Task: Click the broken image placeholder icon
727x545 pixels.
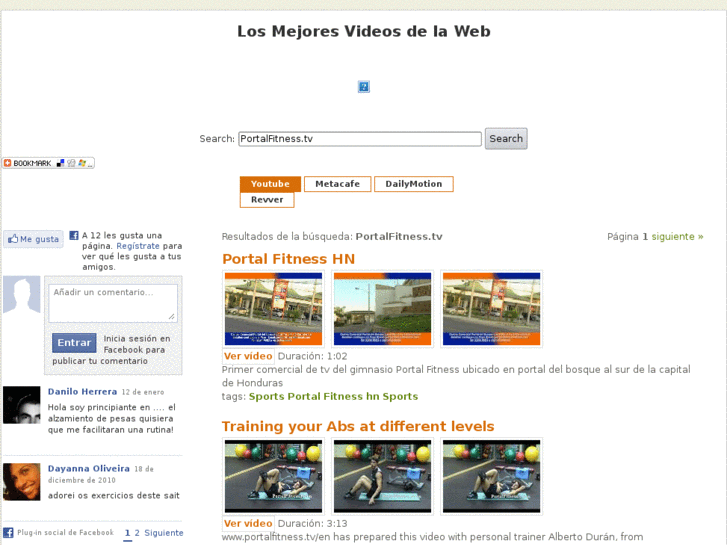Action: (x=364, y=87)
